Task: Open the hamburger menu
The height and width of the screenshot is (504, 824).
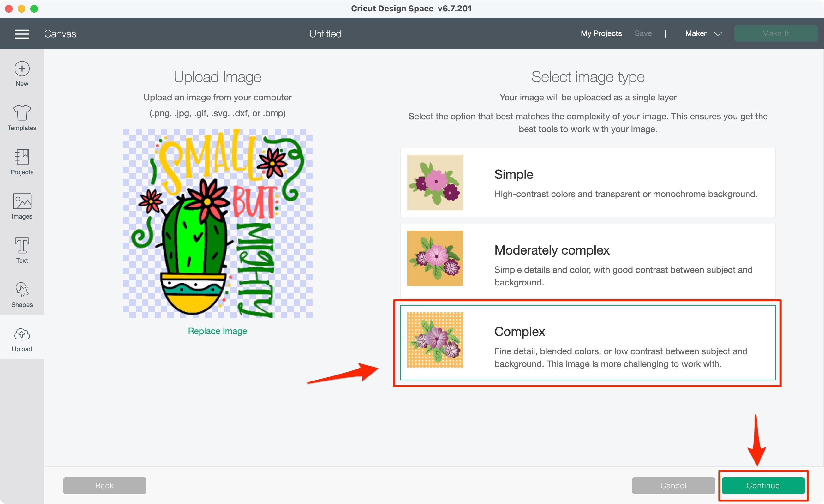Action: (x=22, y=34)
